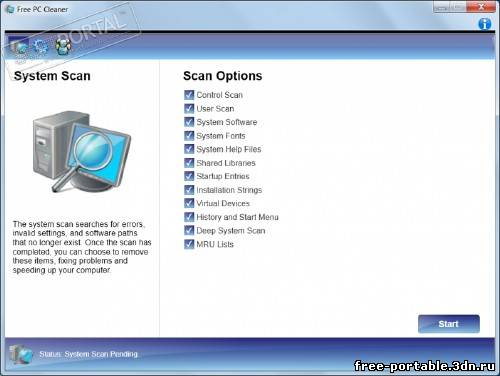Toggle the Virtual Devices checkbox

pyautogui.click(x=189, y=203)
